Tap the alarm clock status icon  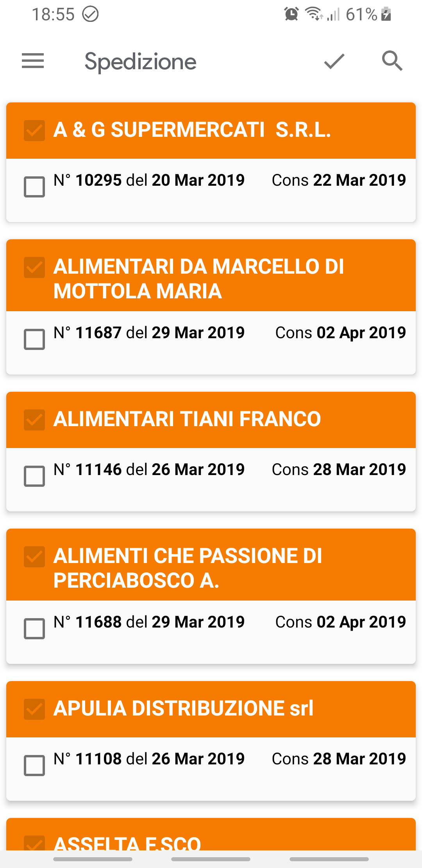pyautogui.click(x=291, y=14)
